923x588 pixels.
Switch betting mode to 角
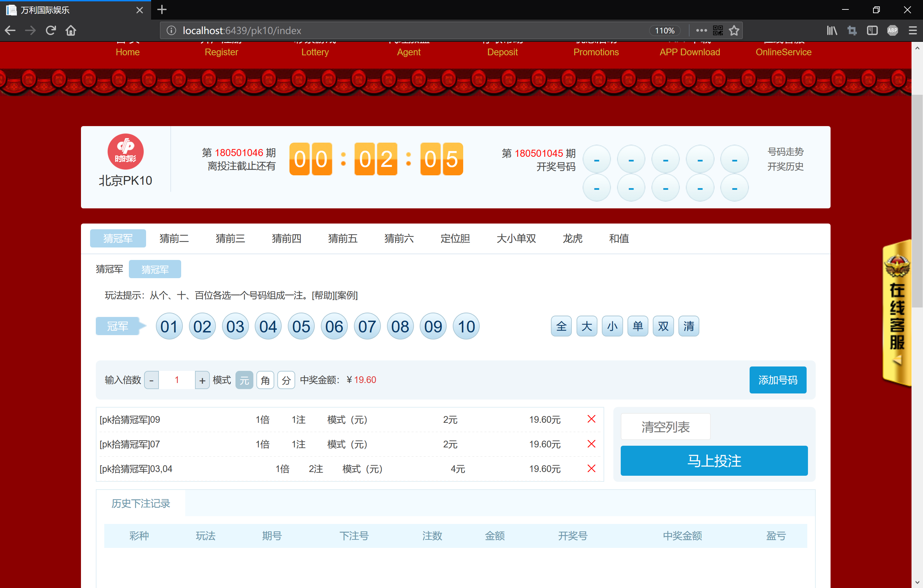pos(265,380)
